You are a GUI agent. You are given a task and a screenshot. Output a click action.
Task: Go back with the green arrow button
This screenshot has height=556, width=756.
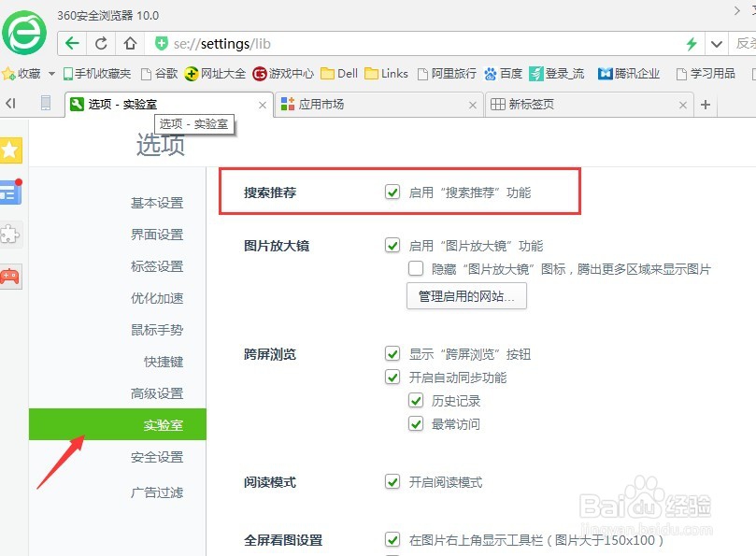click(72, 44)
